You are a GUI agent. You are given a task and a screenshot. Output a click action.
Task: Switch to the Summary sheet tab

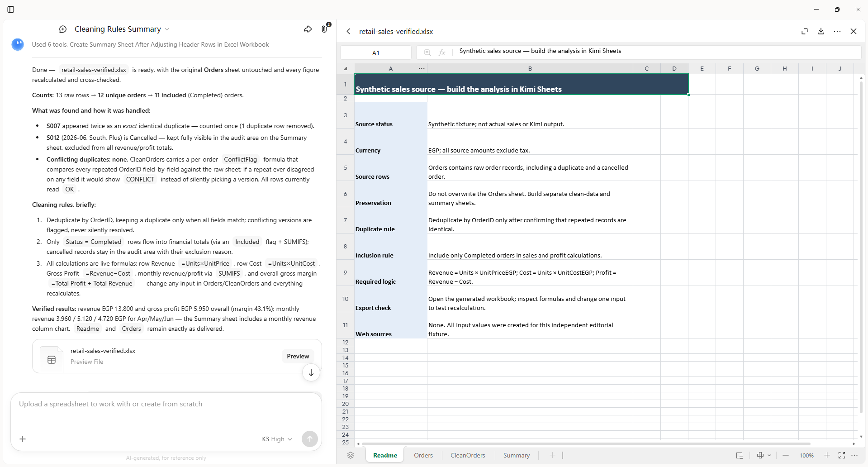(x=516, y=455)
